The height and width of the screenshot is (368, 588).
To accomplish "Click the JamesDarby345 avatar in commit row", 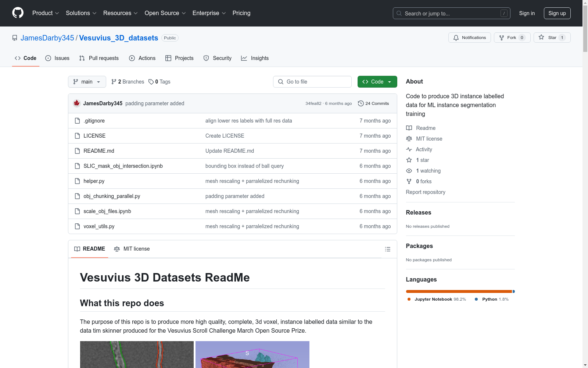I will coord(77,103).
